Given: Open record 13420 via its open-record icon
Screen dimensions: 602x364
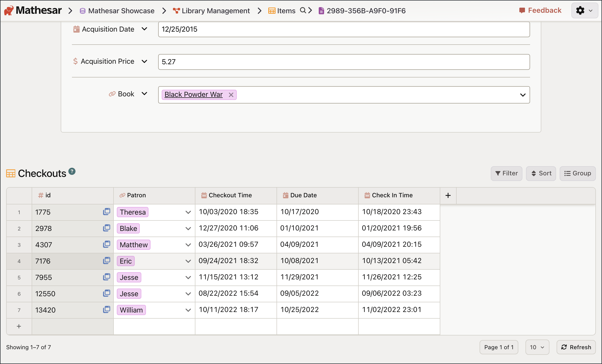Looking at the screenshot, I should (107, 309).
